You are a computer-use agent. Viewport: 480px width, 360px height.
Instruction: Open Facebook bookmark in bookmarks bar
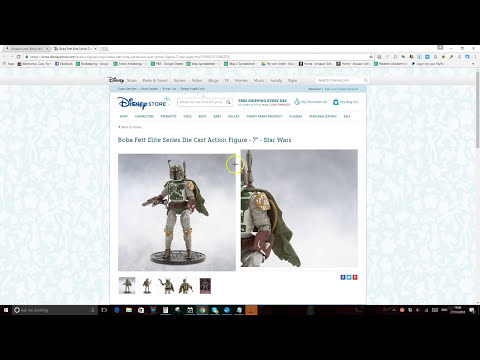tap(64, 63)
